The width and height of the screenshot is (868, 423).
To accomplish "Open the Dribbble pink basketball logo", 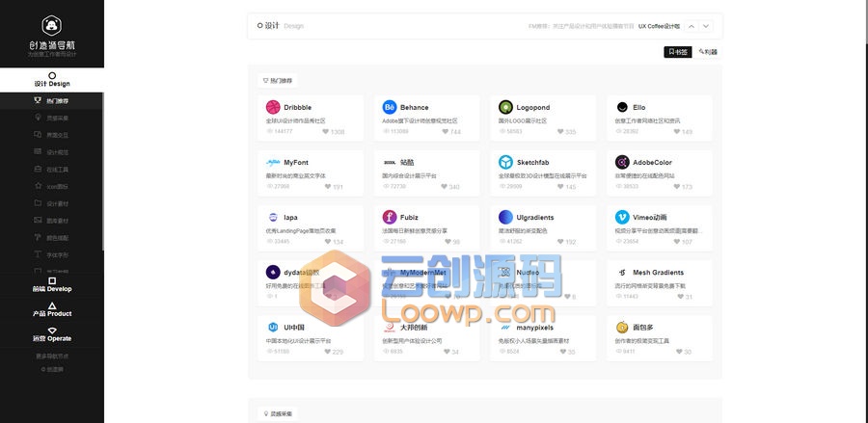I will pyautogui.click(x=273, y=107).
